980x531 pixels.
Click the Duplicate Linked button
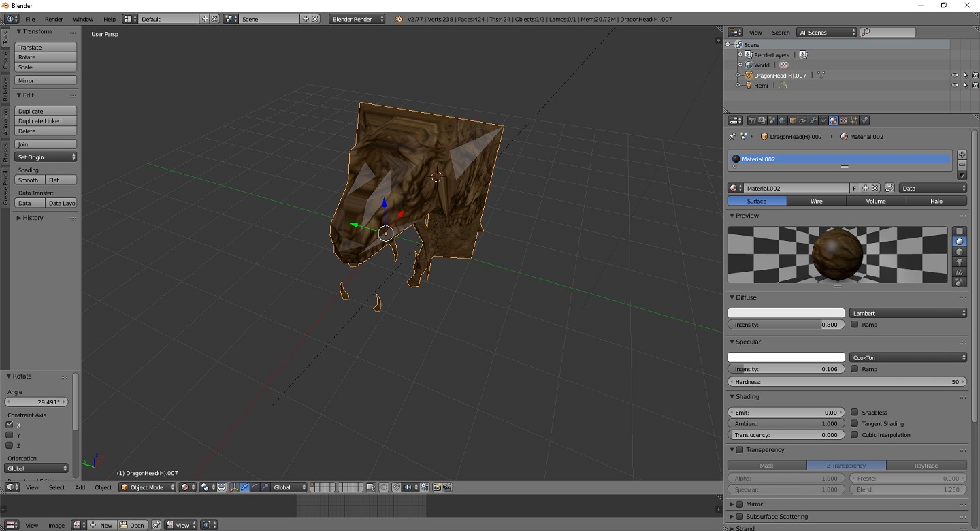tap(46, 121)
